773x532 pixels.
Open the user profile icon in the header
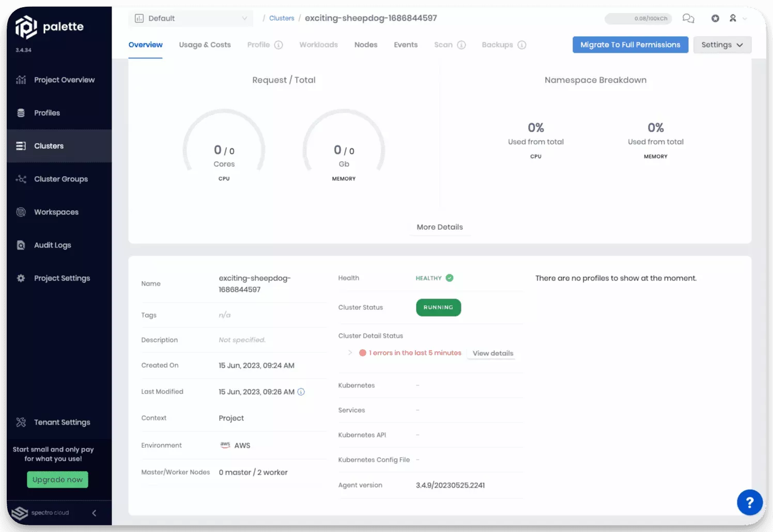(733, 18)
